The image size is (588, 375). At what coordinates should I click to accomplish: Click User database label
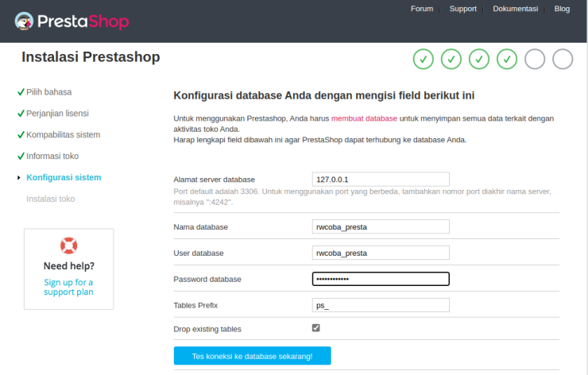click(x=199, y=253)
